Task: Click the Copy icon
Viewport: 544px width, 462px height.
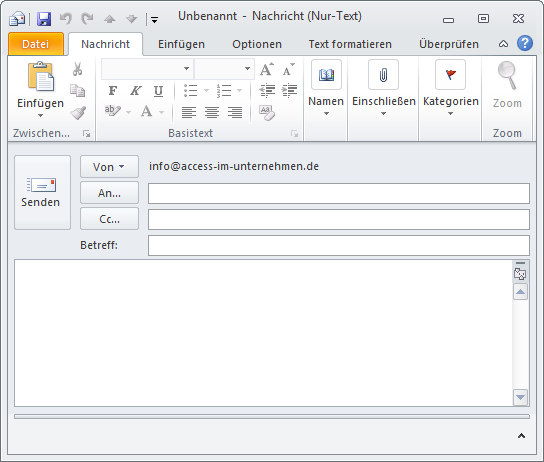Action: pos(77,91)
